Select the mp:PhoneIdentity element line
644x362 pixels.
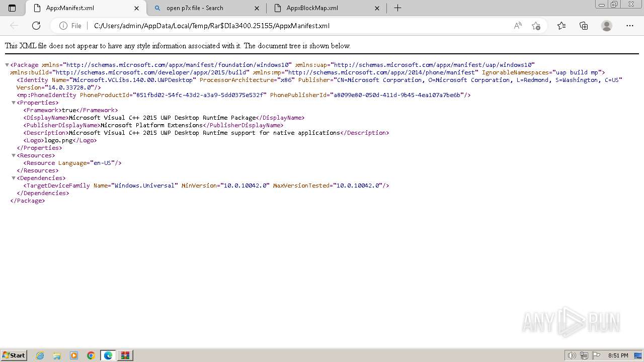tap(244, 95)
